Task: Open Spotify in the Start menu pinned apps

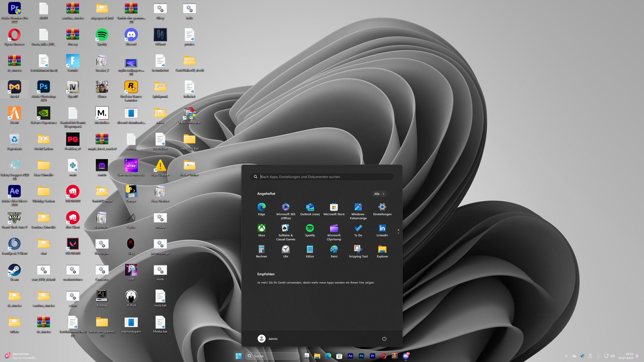Action: click(310, 231)
